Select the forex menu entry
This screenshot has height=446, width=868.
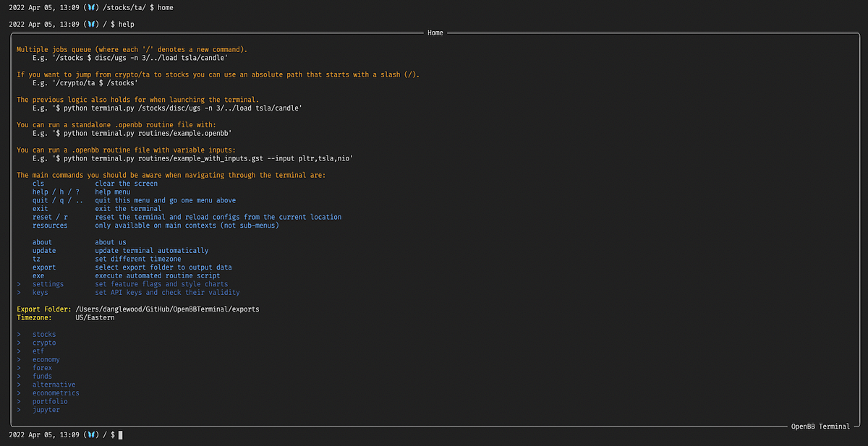coord(42,367)
